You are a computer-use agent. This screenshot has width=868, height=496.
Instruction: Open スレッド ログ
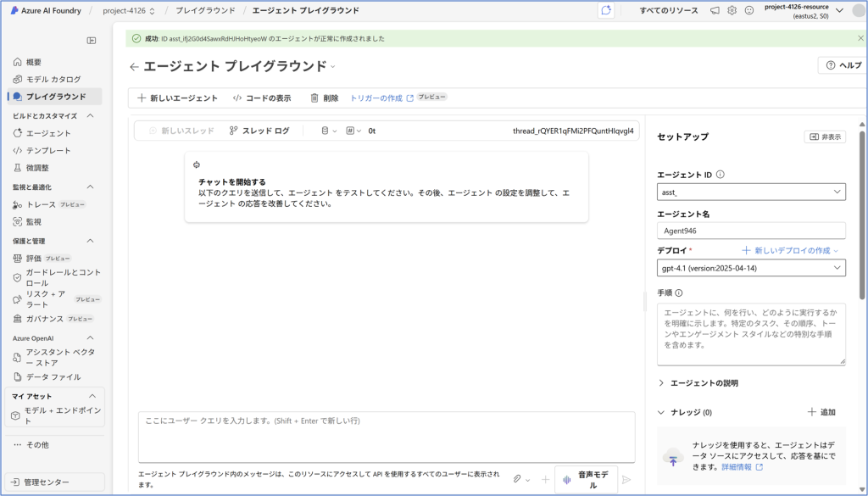pos(259,131)
